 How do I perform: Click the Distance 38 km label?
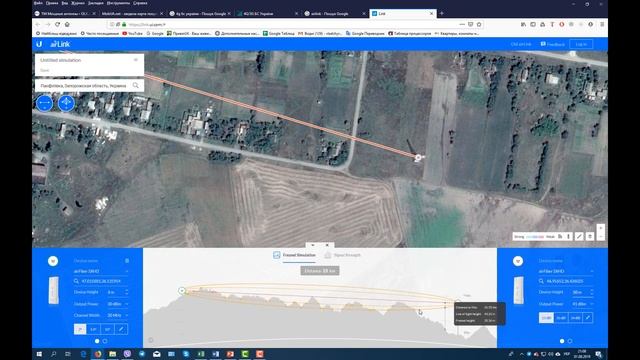point(320,271)
